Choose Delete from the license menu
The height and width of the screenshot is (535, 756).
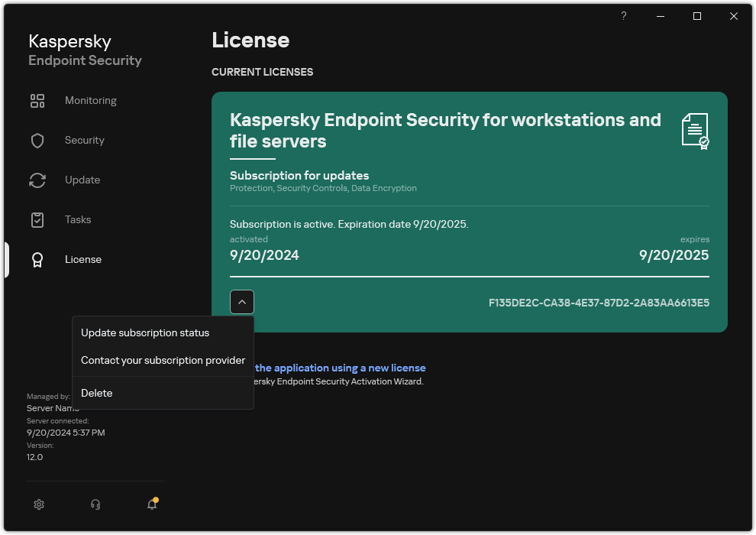click(x=97, y=394)
